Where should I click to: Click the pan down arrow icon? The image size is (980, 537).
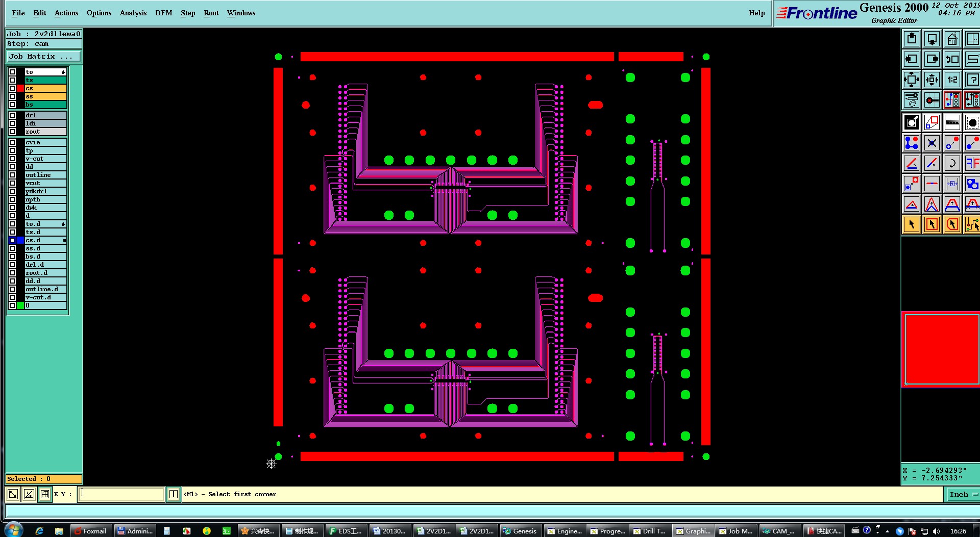point(932,39)
